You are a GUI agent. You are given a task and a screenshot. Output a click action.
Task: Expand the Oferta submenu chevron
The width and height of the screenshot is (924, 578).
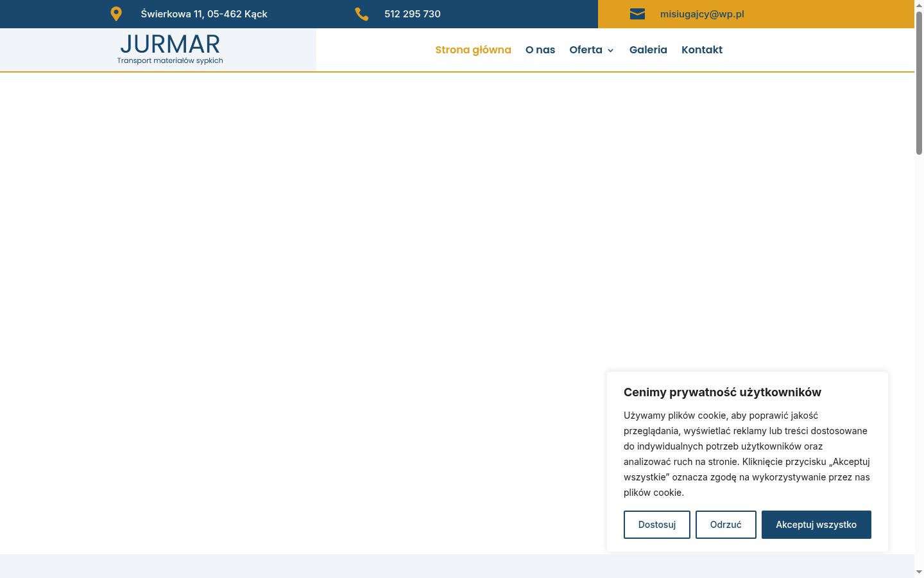point(610,50)
